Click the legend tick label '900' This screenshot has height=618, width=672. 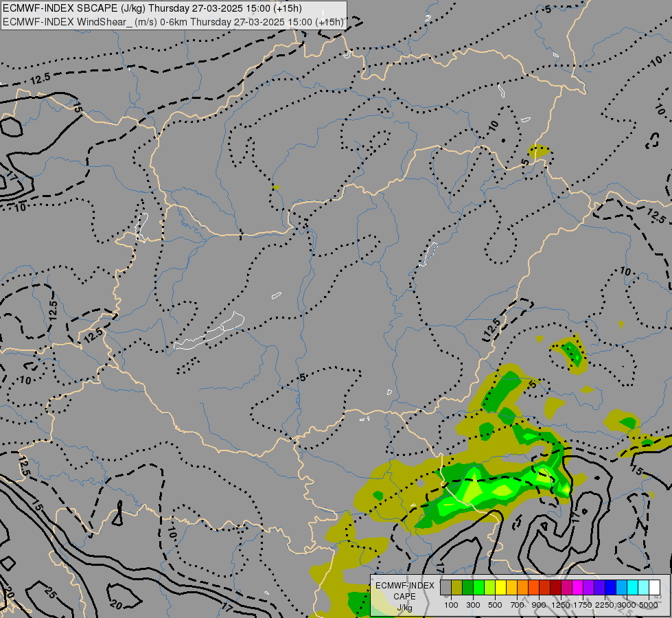point(539,605)
